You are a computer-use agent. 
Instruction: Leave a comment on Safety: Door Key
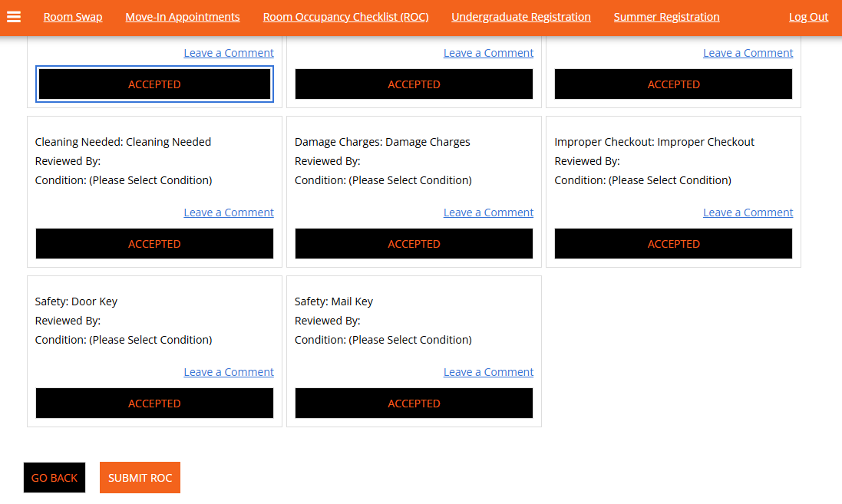(229, 372)
